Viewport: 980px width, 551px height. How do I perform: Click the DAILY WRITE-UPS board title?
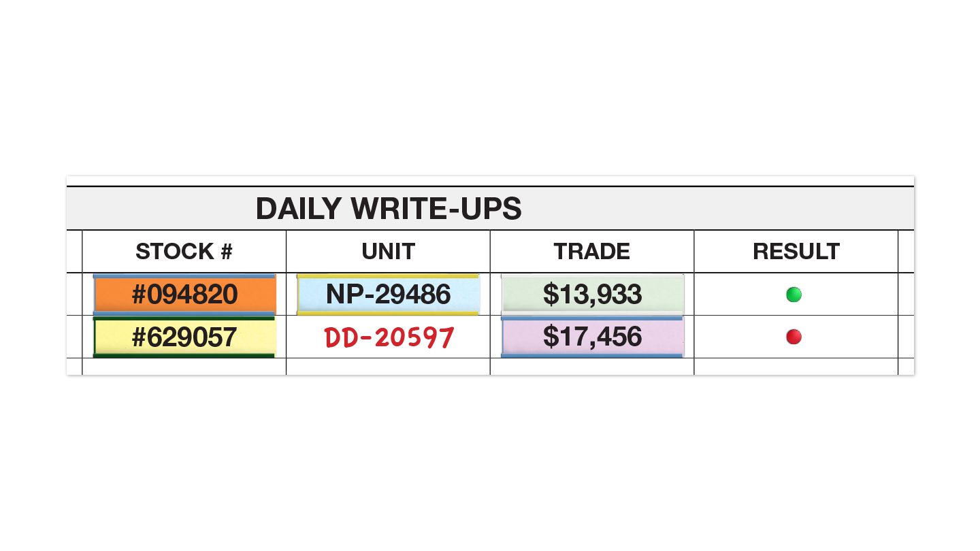388,209
